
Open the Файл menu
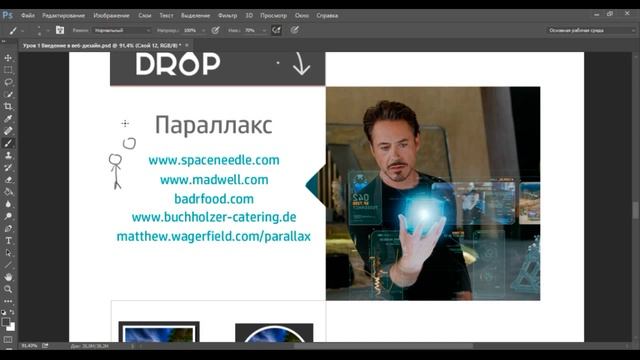coord(28,16)
